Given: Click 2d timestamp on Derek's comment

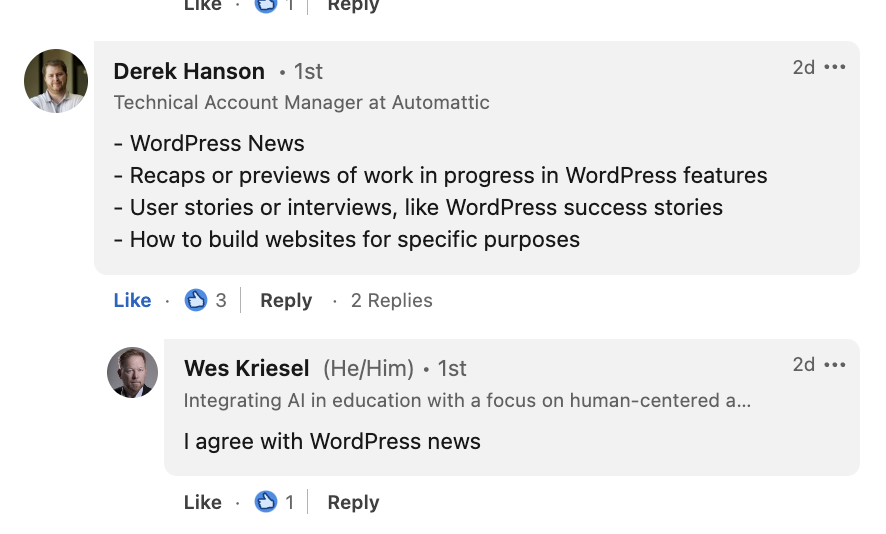Looking at the screenshot, I should 804,67.
